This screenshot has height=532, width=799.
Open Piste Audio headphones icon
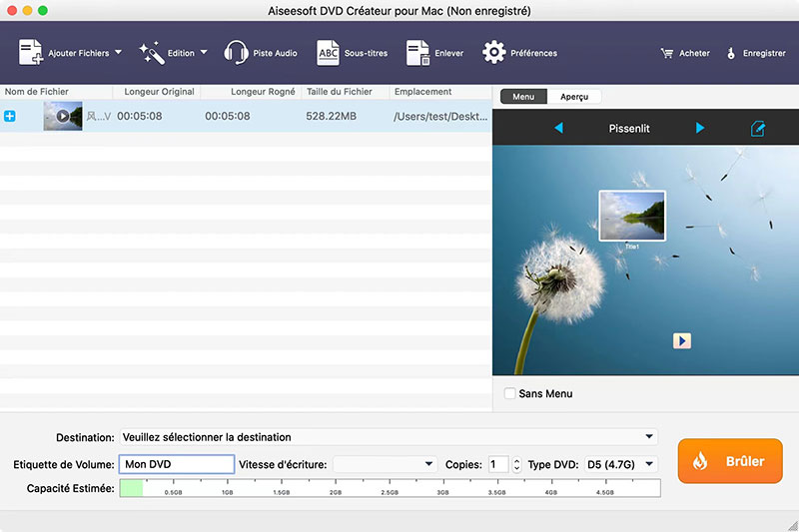(237, 53)
